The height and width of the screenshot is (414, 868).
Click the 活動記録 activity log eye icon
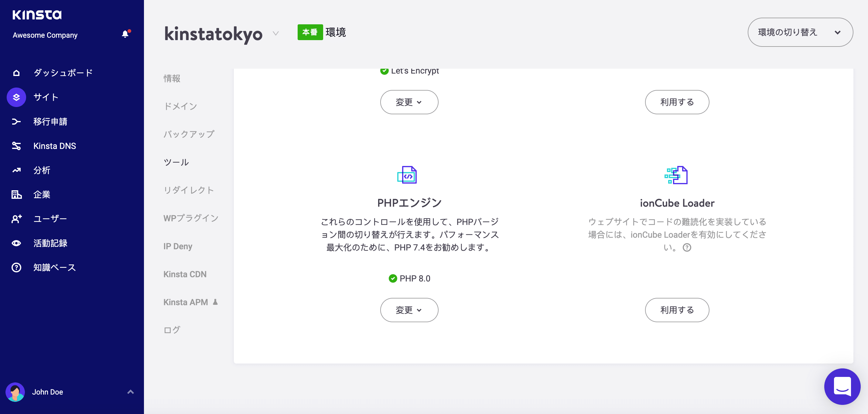point(16,243)
